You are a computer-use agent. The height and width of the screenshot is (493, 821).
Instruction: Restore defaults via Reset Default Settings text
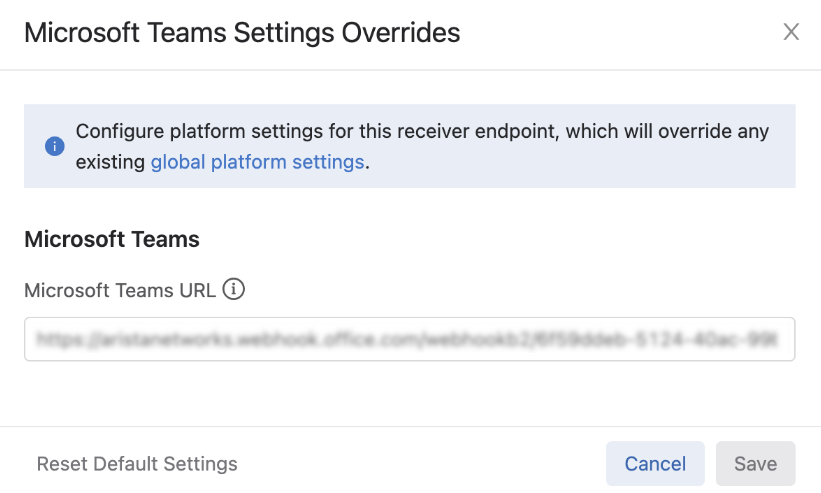pyautogui.click(x=137, y=464)
